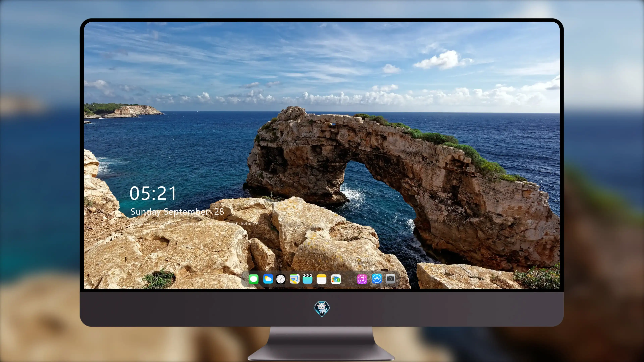The image size is (644, 362).
Task: Open the Photos collage app in the dock
Action: [x=336, y=279]
